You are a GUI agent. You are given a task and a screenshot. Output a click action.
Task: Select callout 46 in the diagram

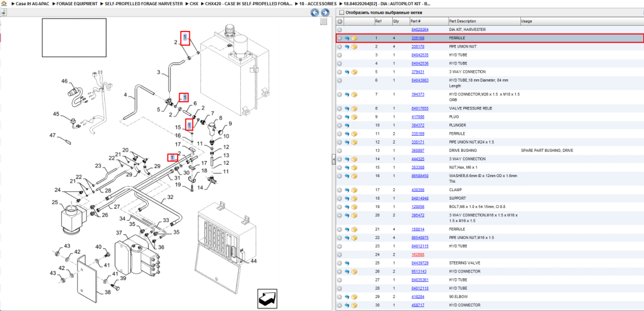click(64, 81)
